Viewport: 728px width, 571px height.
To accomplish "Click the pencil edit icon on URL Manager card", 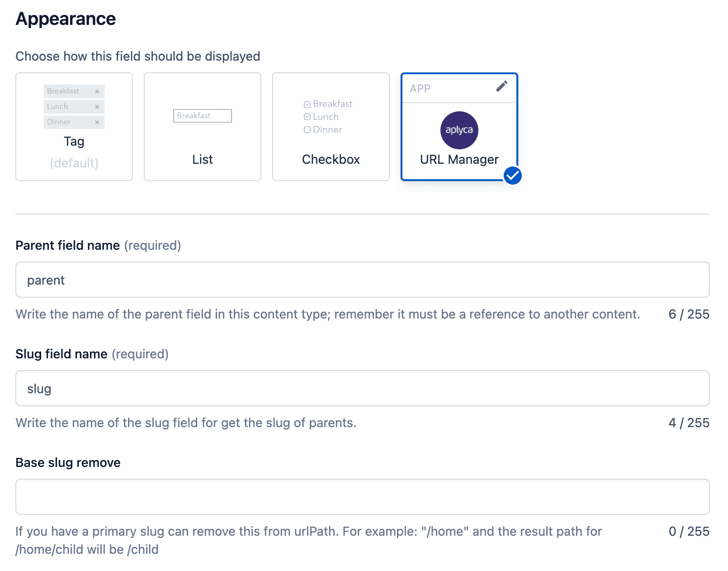I will [x=501, y=86].
